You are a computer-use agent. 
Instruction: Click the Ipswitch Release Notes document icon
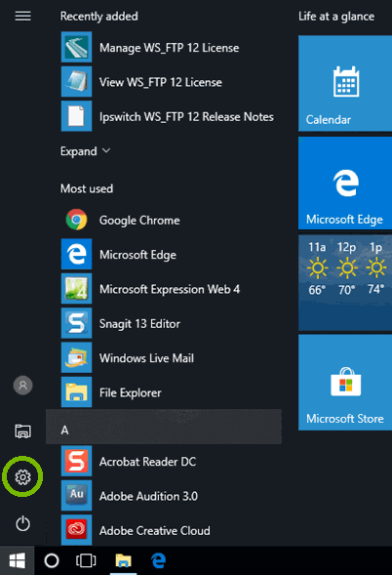[76, 116]
